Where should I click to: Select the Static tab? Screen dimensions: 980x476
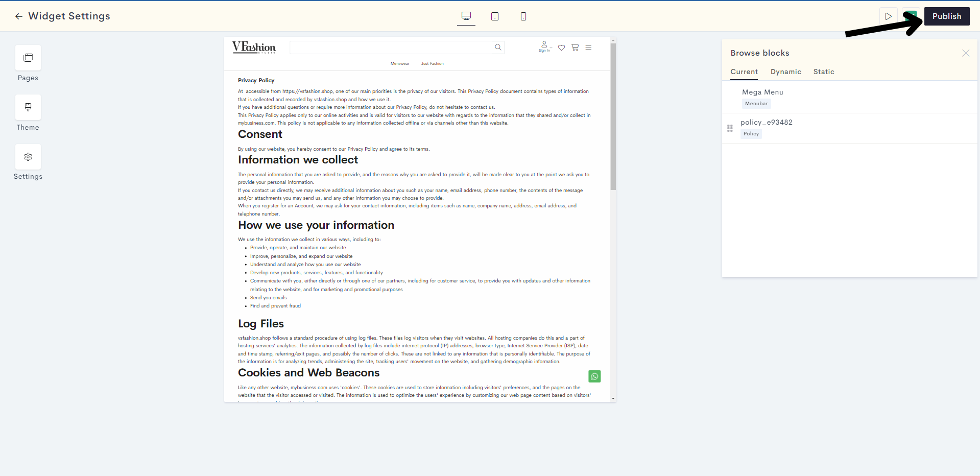pos(824,72)
